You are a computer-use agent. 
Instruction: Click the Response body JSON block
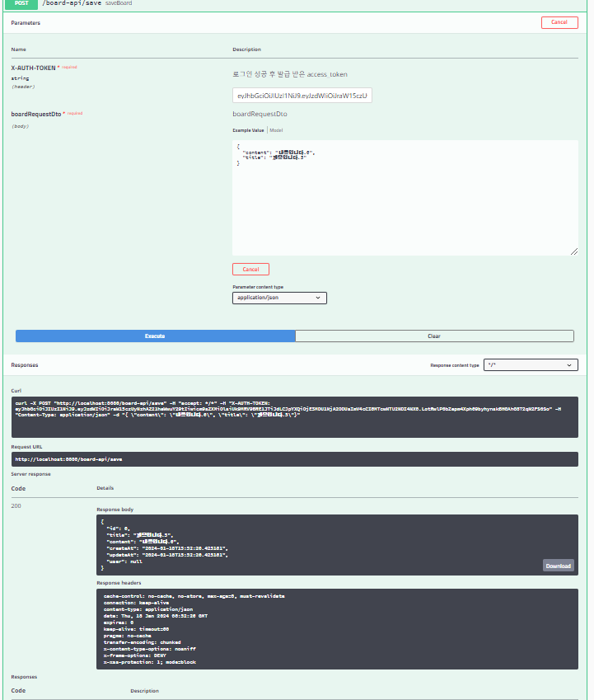tap(337, 545)
